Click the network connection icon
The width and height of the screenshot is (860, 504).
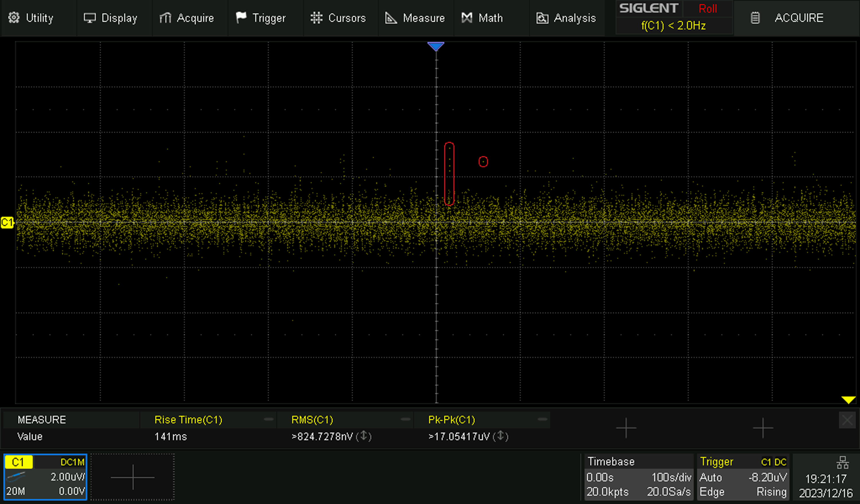click(x=842, y=463)
